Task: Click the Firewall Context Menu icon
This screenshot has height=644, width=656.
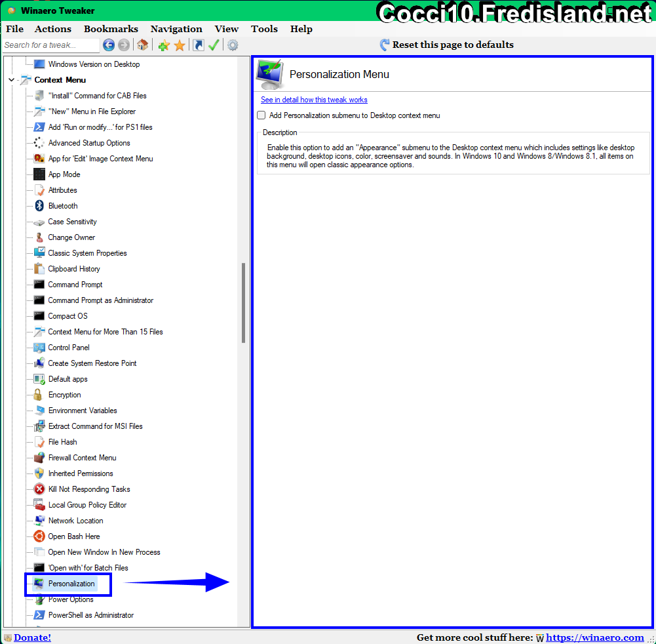Action: click(x=39, y=458)
